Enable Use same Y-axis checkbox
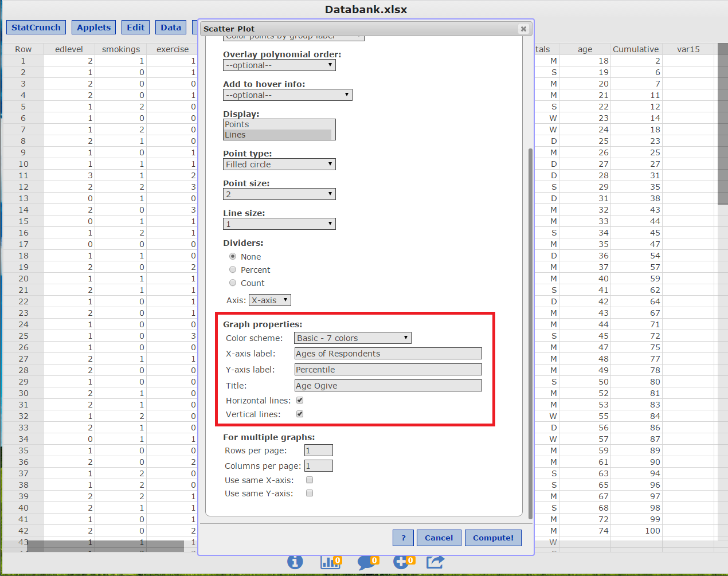Screen dimensions: 728x576 click(310, 493)
